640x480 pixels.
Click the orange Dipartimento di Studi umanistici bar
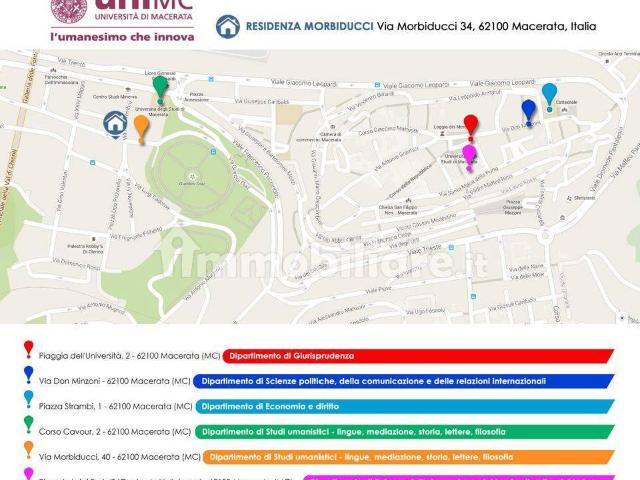409,457
